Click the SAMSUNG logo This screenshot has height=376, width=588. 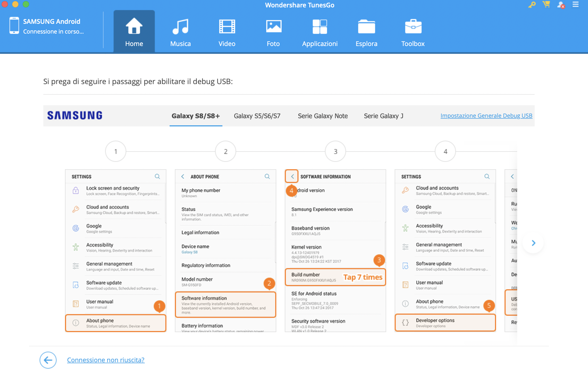pyautogui.click(x=75, y=116)
